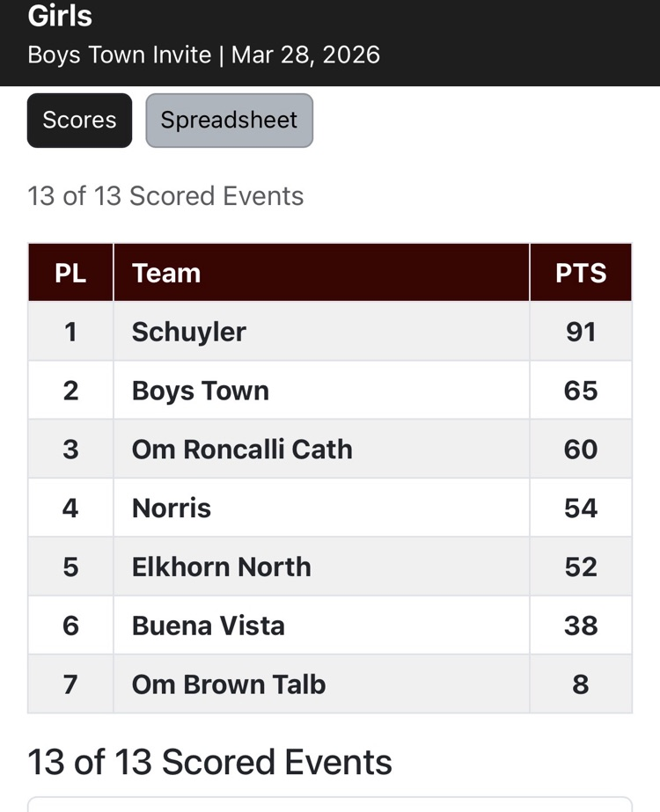
Task: Click the PL column header
Action: [x=70, y=273]
